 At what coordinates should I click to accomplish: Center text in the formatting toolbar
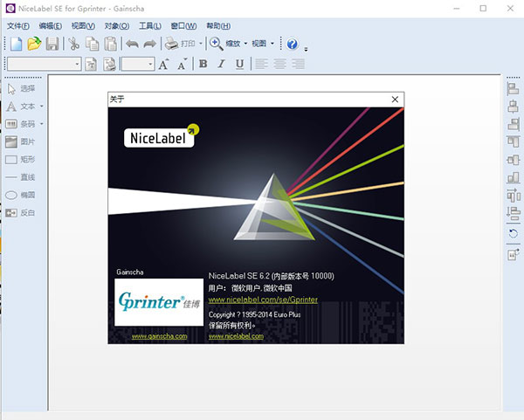tap(279, 64)
